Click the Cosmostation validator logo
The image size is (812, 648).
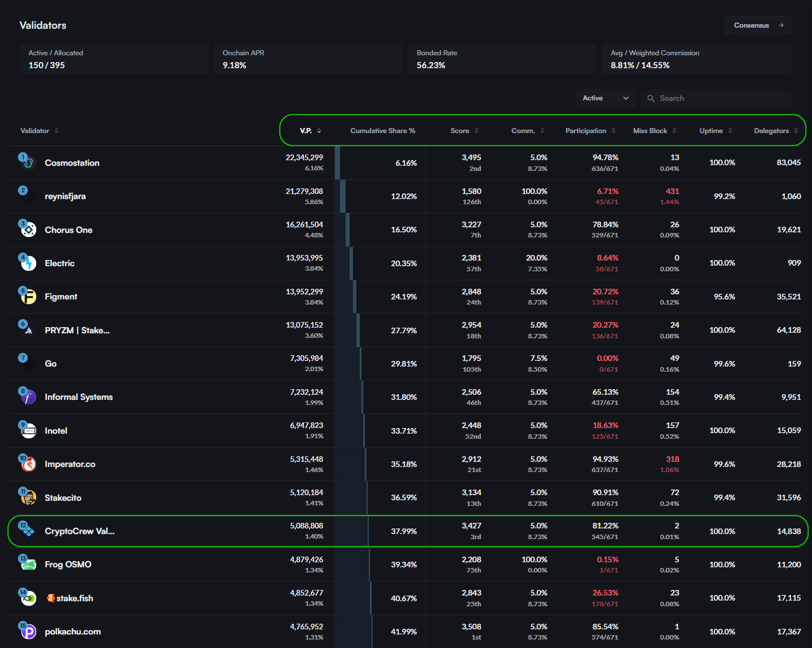[x=29, y=163]
